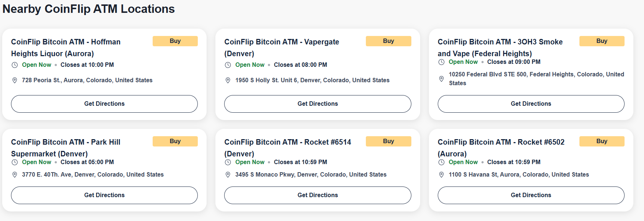644x221 pixels.
Task: Click Buy badge on Vapergate card
Action: (x=388, y=41)
